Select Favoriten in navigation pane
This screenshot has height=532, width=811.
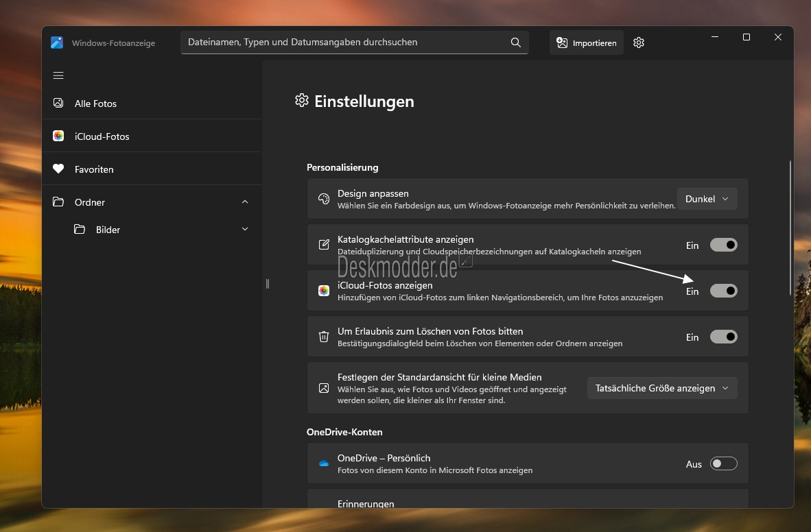94,169
